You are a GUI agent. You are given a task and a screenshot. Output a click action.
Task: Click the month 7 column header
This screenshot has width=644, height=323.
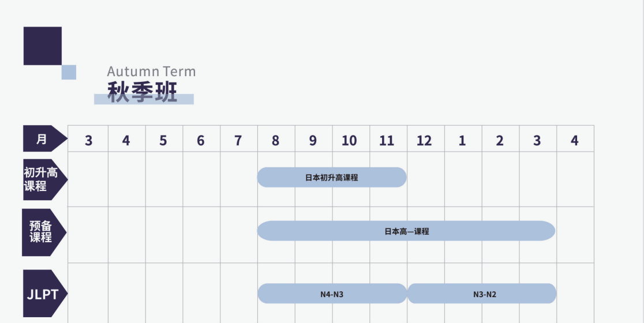238,140
